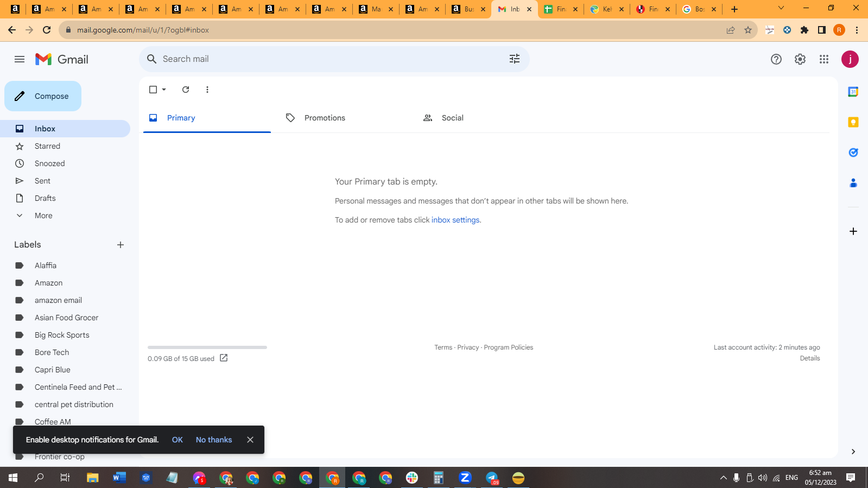
Task: Decline notifications with No thanks
Action: pos(214,440)
